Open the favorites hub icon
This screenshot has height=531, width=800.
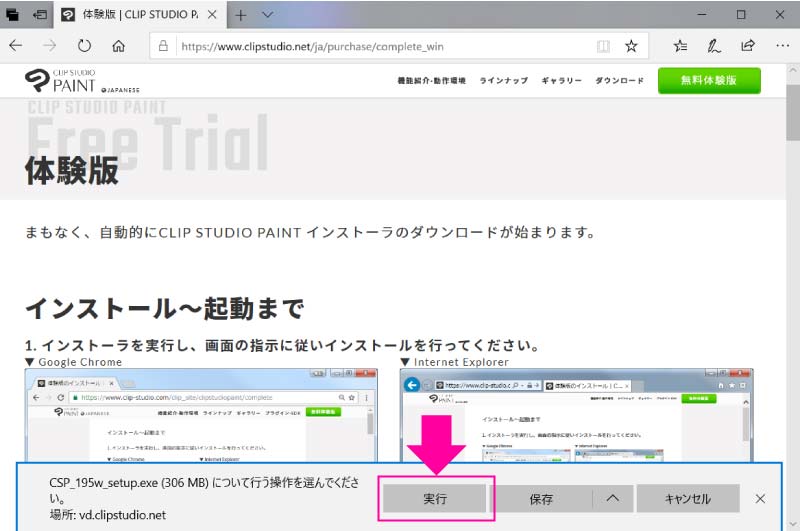point(680,46)
